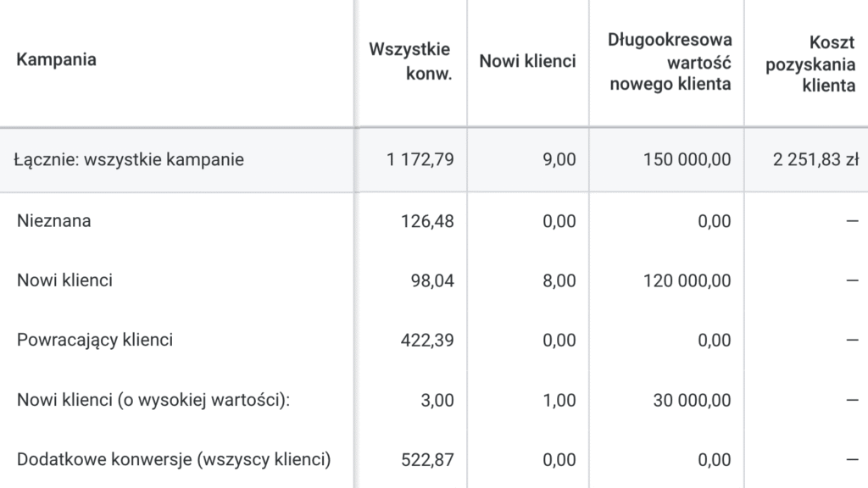Click the Nowi klienci column header

pos(527,61)
